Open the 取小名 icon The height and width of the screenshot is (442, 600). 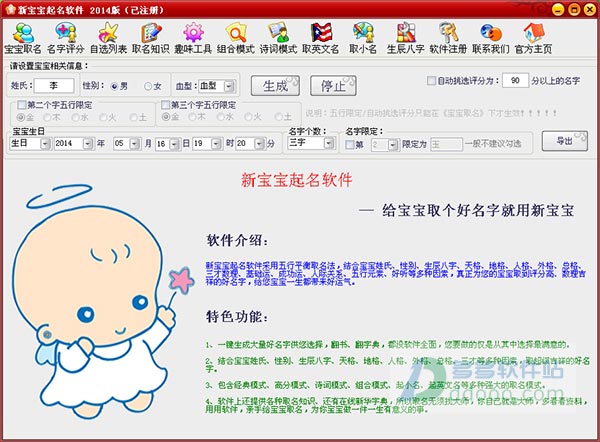[363, 38]
